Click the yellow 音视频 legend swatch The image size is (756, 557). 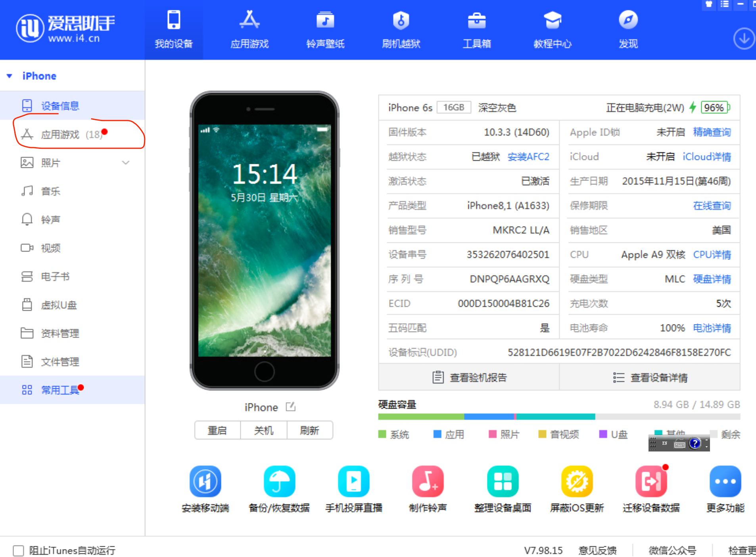[x=542, y=434]
